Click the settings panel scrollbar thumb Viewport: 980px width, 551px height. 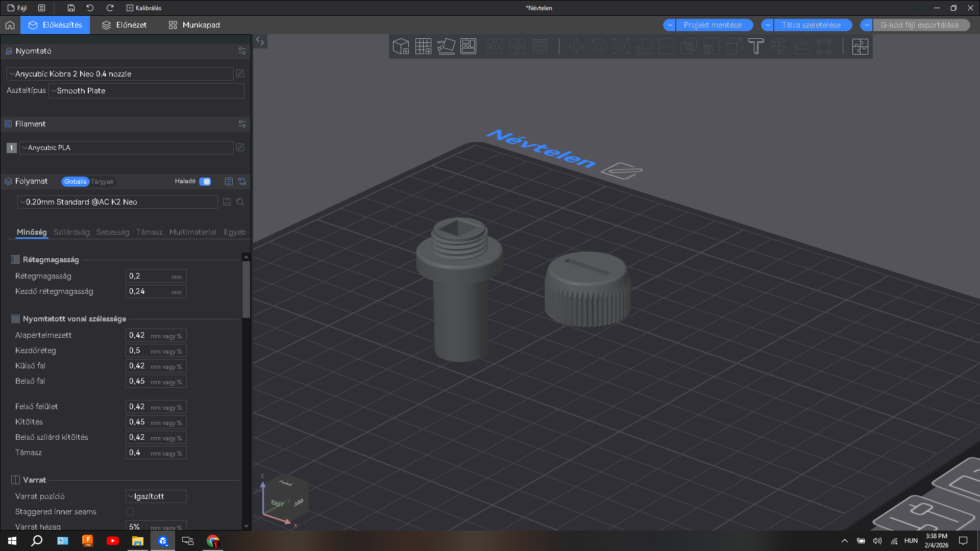(246, 289)
